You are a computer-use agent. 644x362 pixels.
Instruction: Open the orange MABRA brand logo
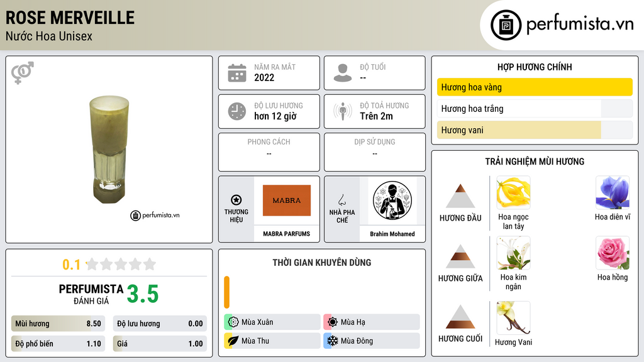287,200
